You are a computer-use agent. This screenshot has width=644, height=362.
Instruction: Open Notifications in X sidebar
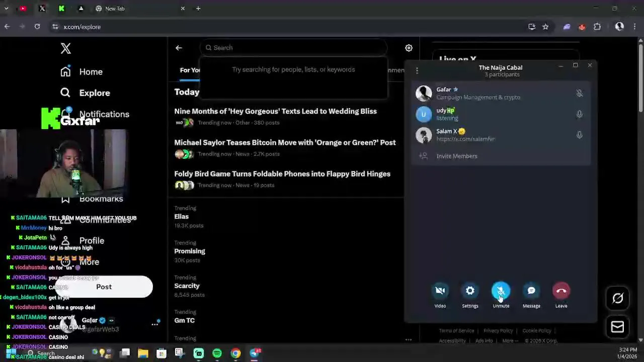pyautogui.click(x=104, y=114)
